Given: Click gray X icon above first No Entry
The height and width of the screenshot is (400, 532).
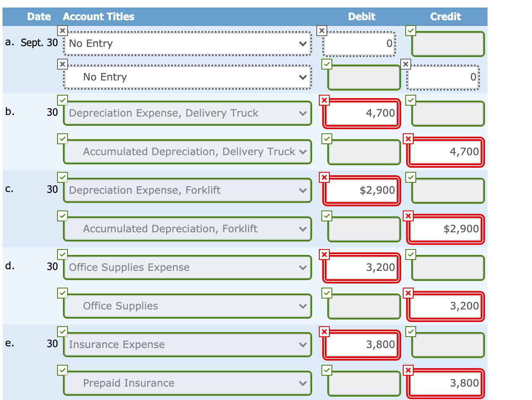Looking at the screenshot, I should tap(62, 31).
